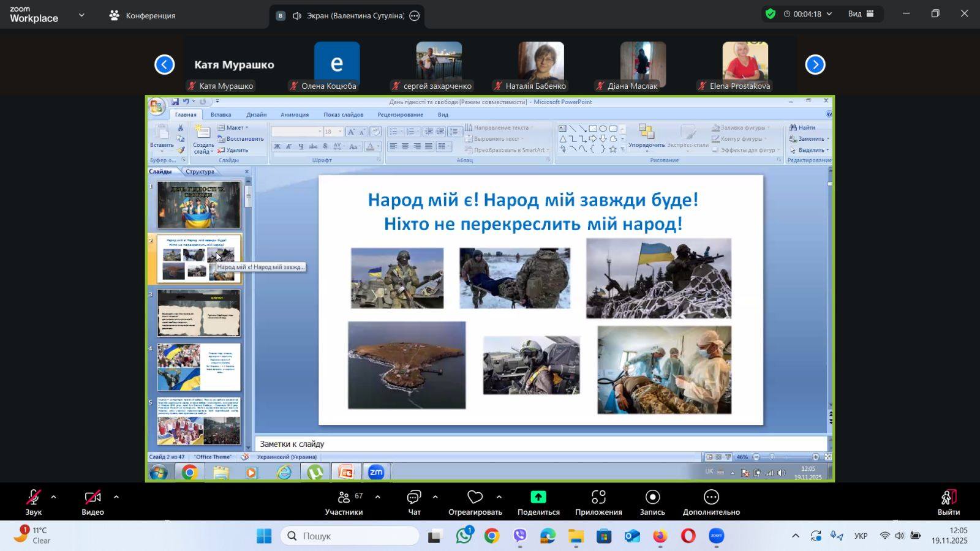
Task: Click the green security shield icon
Action: pyautogui.click(x=771, y=14)
